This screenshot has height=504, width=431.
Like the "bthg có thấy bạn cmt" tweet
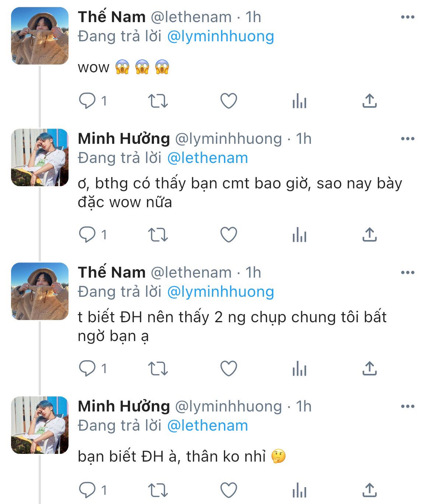click(x=228, y=234)
